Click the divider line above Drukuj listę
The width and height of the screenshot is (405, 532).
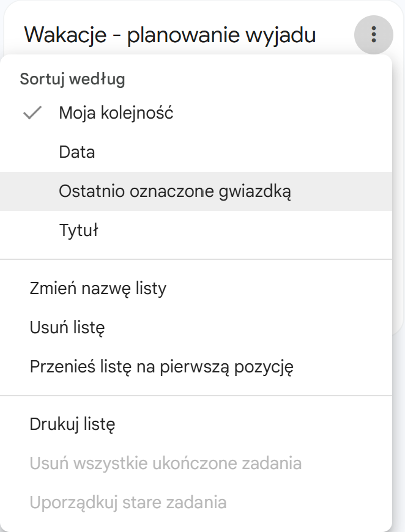coord(196,396)
